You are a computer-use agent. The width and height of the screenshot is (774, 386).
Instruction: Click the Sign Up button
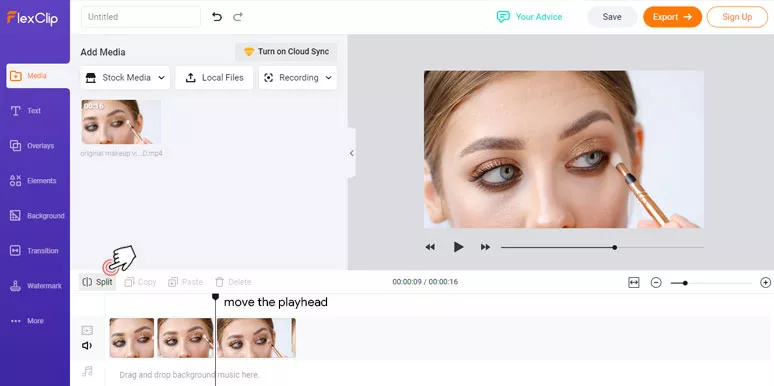point(737,17)
